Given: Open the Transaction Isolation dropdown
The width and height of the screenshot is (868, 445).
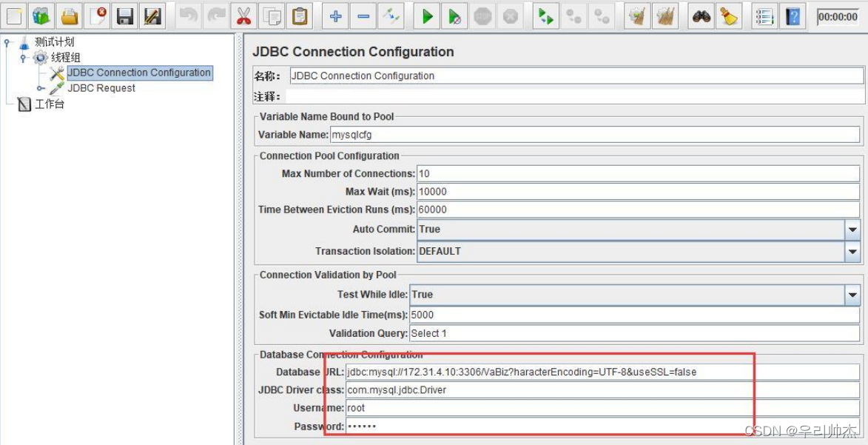Looking at the screenshot, I should point(852,251).
